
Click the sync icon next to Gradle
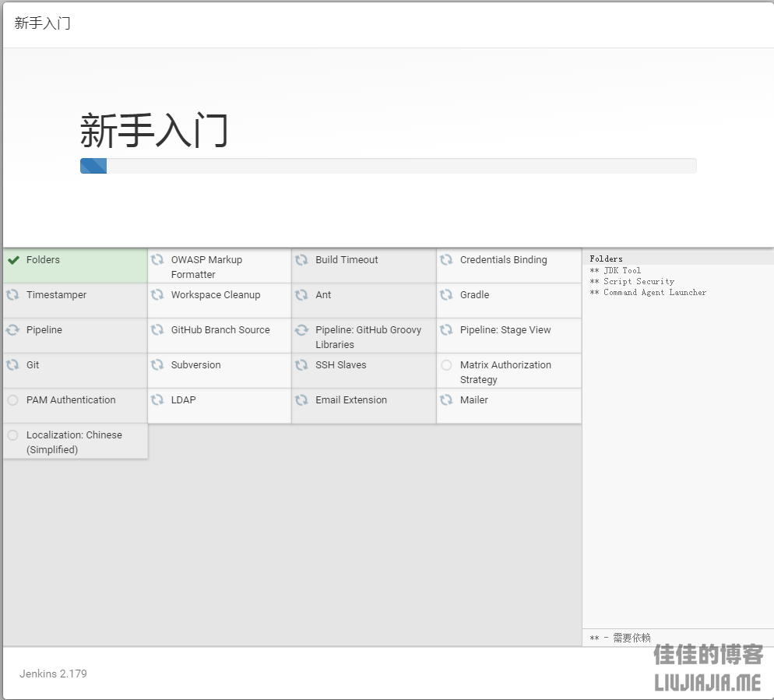(x=446, y=295)
